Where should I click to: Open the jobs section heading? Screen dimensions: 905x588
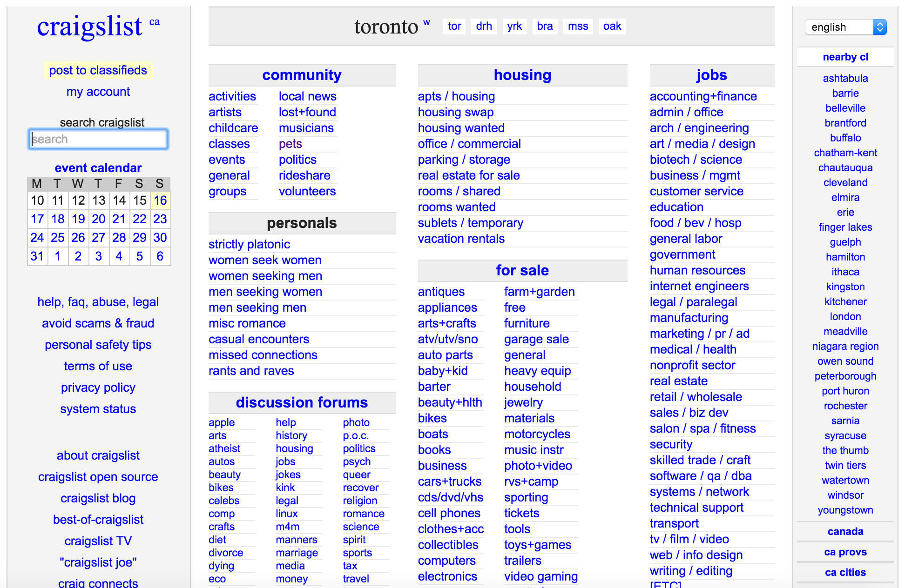(x=712, y=75)
